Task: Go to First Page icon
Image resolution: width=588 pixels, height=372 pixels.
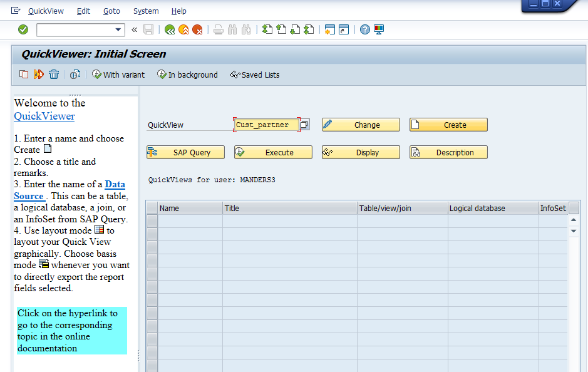Action: [267, 29]
